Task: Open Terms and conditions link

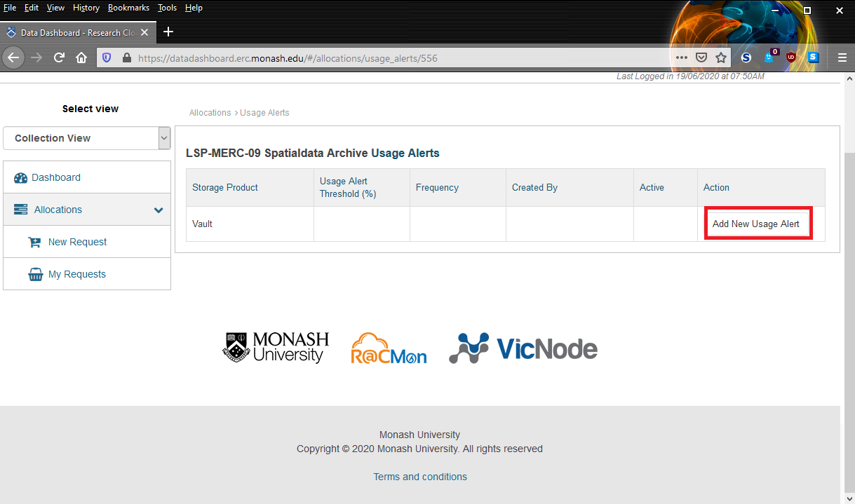Action: (x=419, y=477)
